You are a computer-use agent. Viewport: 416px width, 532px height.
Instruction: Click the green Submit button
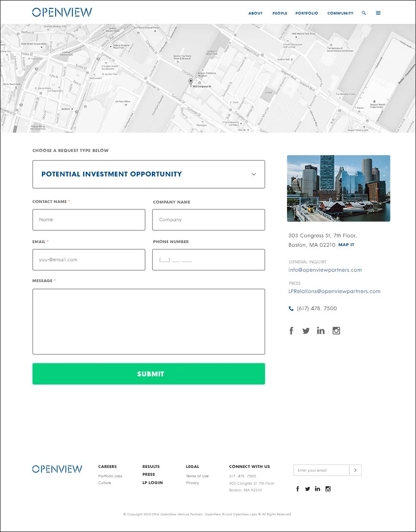click(149, 374)
